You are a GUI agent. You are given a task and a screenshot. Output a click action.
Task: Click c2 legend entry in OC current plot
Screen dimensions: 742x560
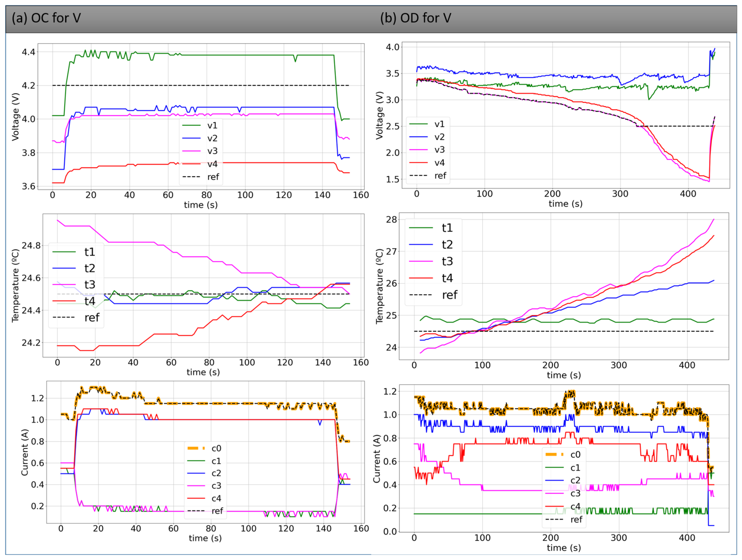click(x=204, y=473)
